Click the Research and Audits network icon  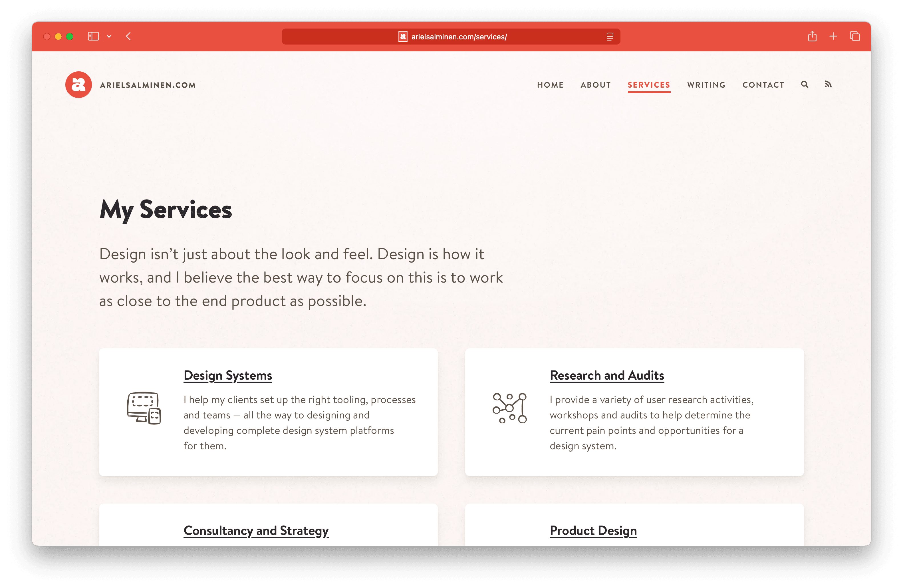point(509,408)
